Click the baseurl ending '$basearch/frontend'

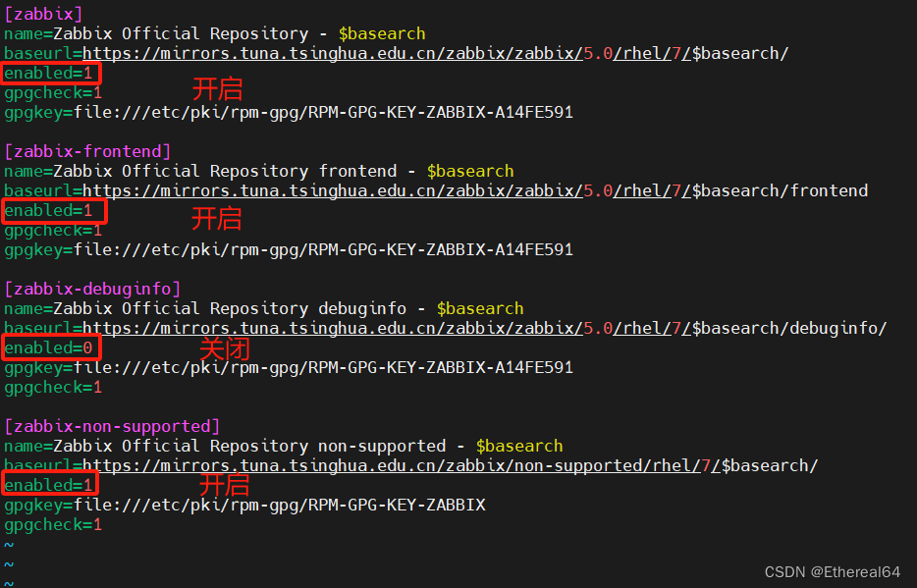click(436, 191)
